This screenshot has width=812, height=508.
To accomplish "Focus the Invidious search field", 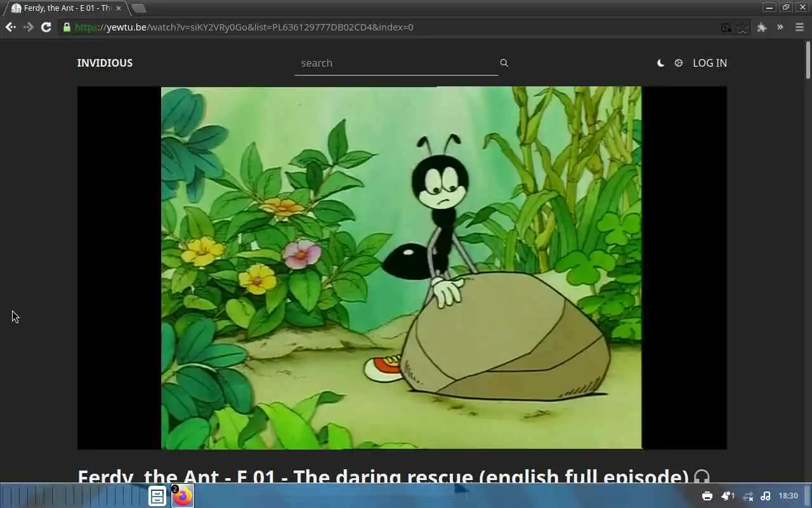I will point(396,63).
